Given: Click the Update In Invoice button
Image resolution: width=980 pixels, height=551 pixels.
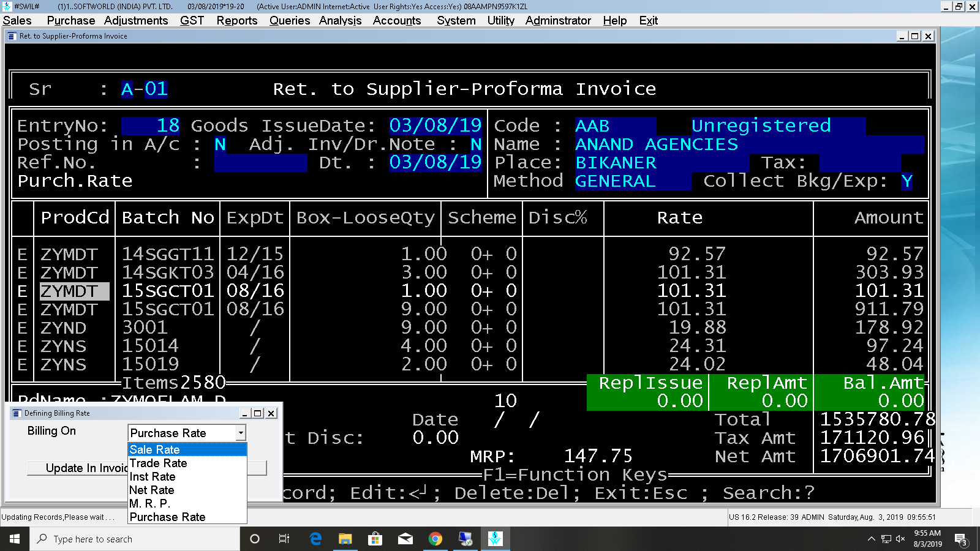Looking at the screenshot, I should [x=147, y=468].
